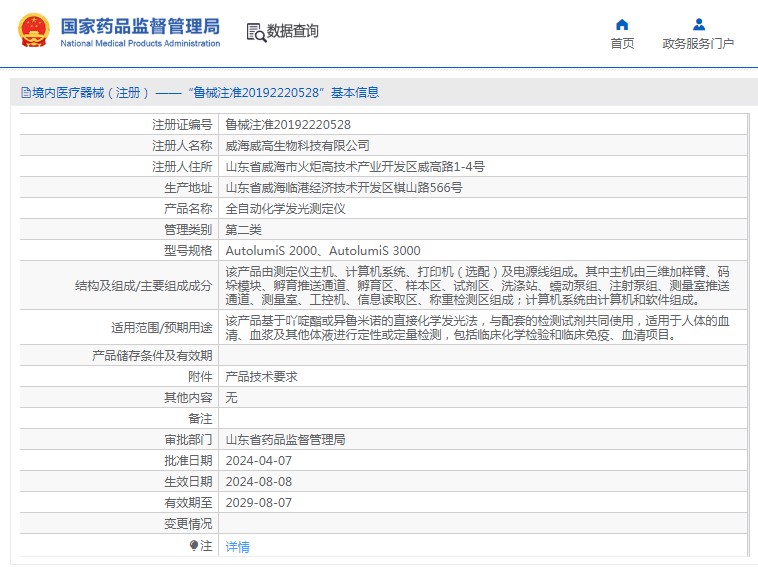Viewport: 758px width, 568px height.
Task: Click the 适用范围 description text
Action: [x=477, y=328]
